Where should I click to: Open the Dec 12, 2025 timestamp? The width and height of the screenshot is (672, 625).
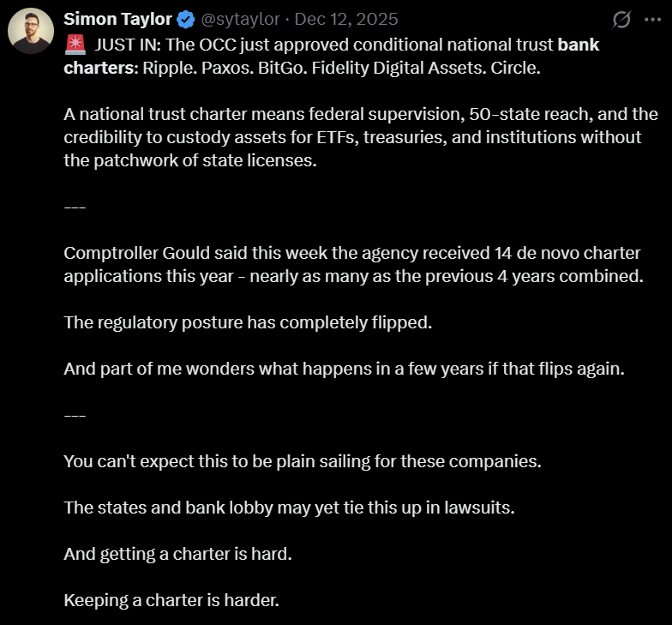(346, 19)
